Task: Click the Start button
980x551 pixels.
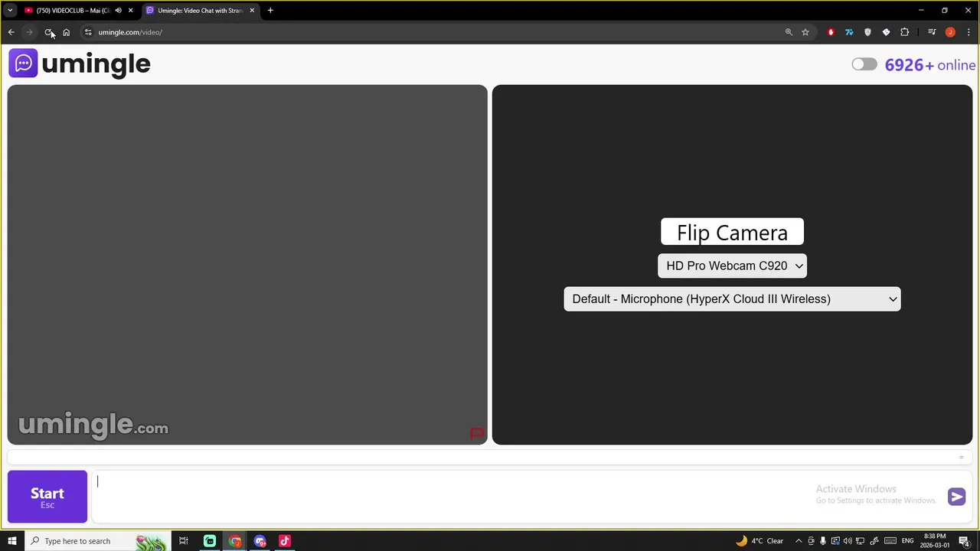Action: tap(47, 497)
